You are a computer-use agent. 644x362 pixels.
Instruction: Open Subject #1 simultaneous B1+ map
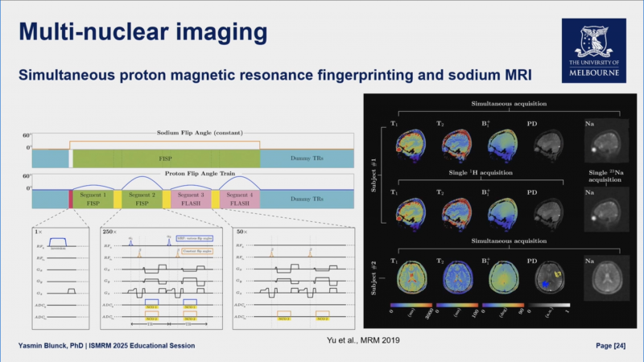tap(502, 146)
